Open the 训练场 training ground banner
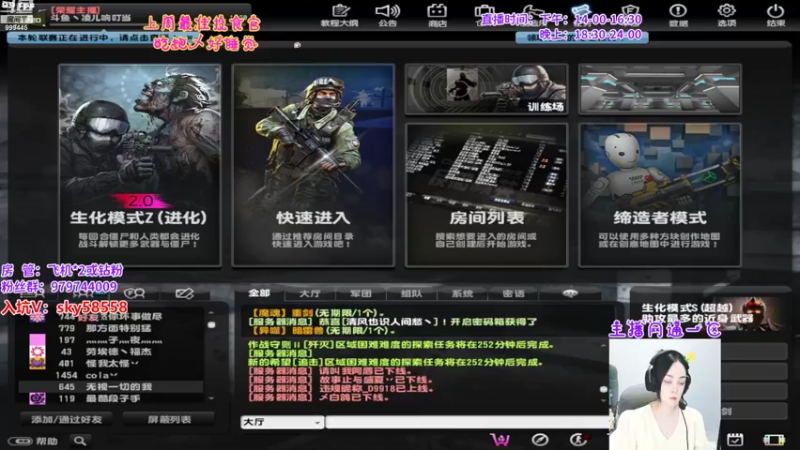This screenshot has width=800, height=450. point(486,89)
